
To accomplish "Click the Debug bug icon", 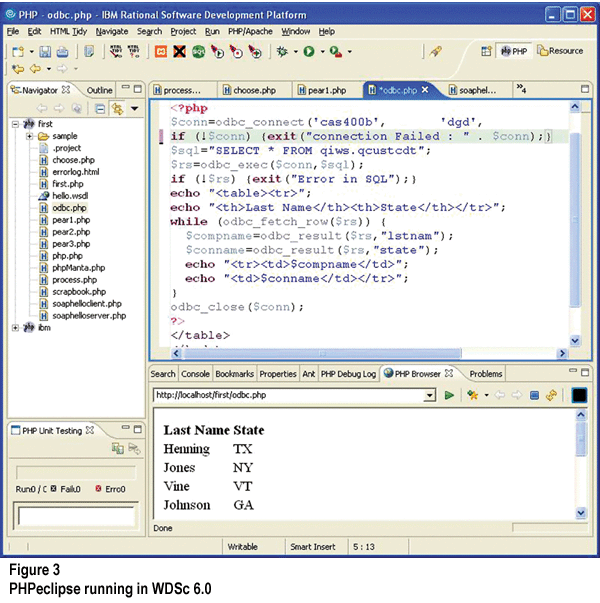I will click(282, 51).
